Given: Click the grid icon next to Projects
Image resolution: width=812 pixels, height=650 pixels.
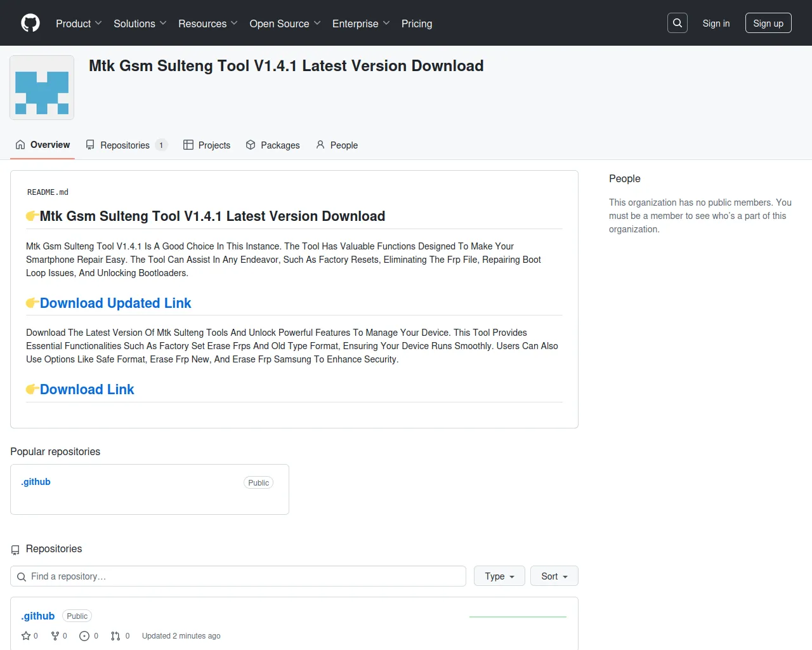Looking at the screenshot, I should (x=188, y=145).
